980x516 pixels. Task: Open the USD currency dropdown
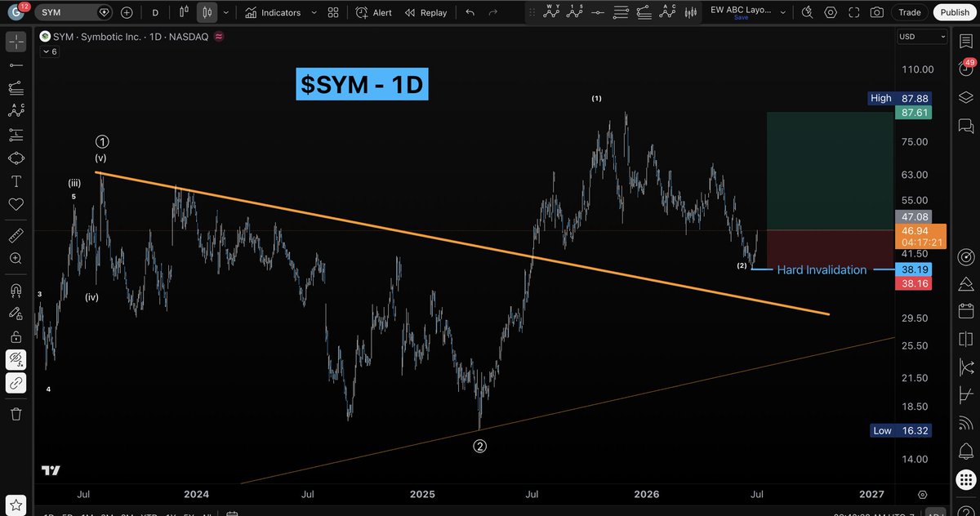pos(922,37)
